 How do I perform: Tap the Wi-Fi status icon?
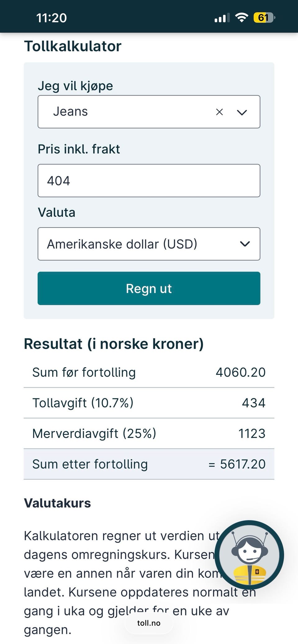[242, 17]
